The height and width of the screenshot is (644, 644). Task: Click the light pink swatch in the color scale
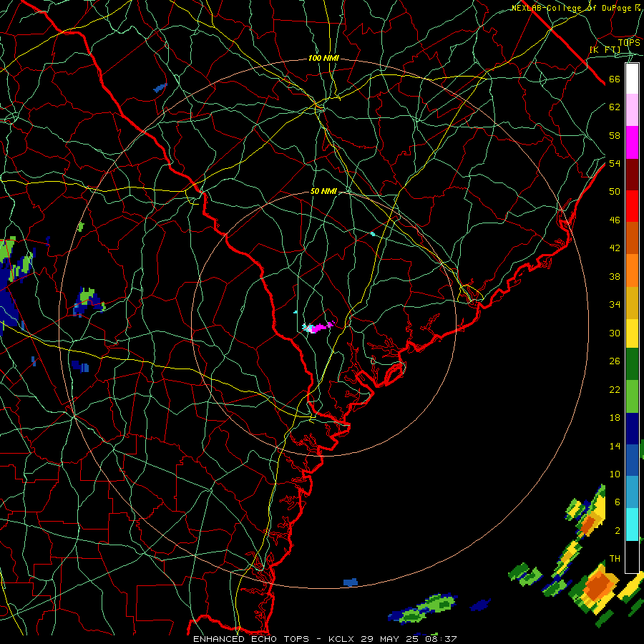[x=632, y=109]
